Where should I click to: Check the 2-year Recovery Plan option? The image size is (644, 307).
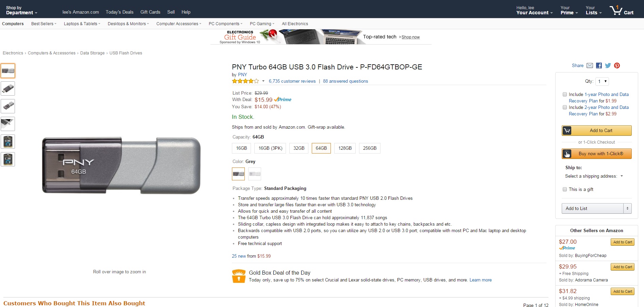coord(565,108)
